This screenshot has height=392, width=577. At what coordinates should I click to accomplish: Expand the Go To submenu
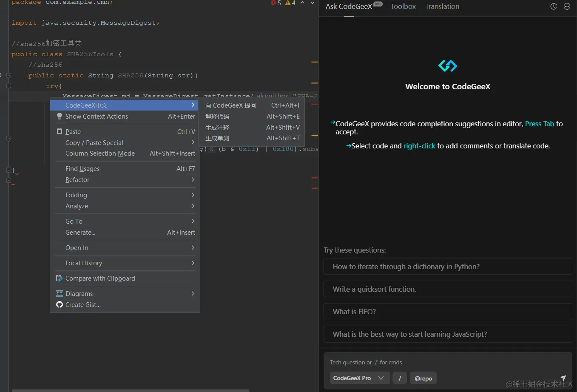coord(125,221)
